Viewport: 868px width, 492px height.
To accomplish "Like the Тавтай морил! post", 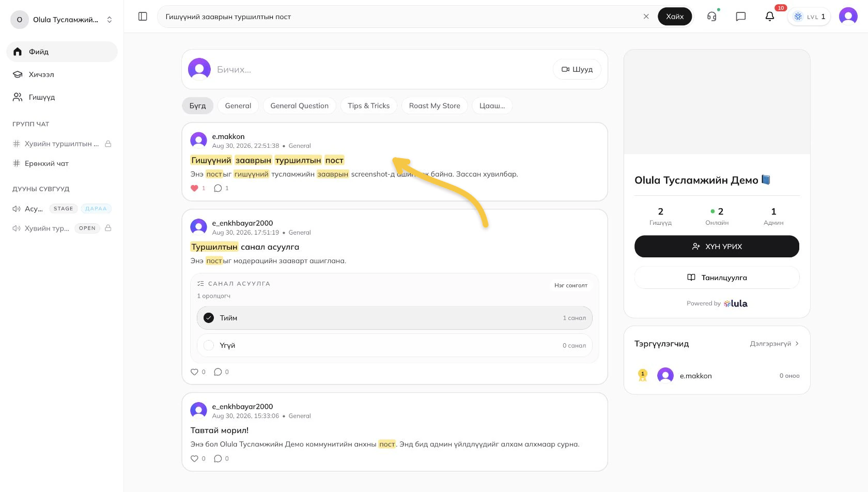I will (x=194, y=458).
